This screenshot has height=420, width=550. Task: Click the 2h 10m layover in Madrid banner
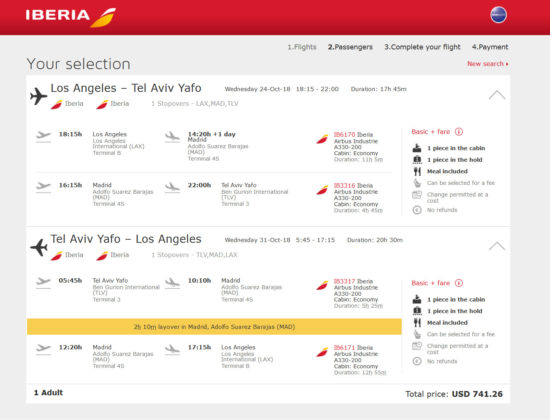tap(214, 327)
